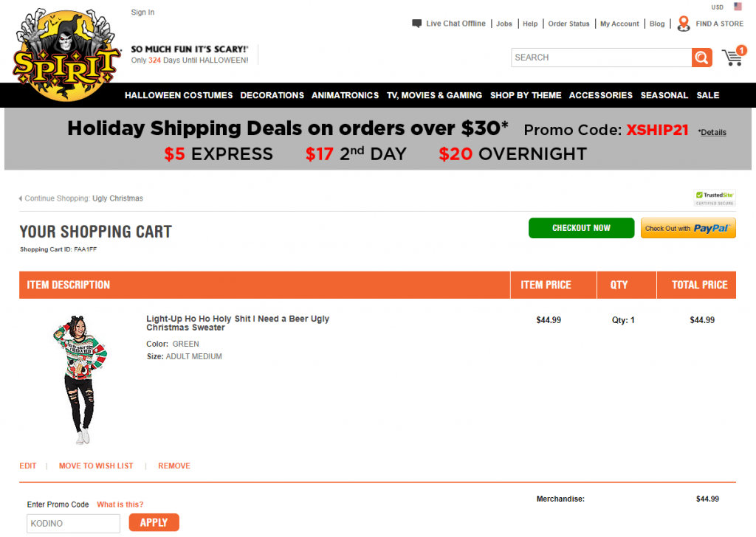Image resolution: width=756 pixels, height=537 pixels.
Task: Click the TrustedSite certified badge
Action: 714,197
